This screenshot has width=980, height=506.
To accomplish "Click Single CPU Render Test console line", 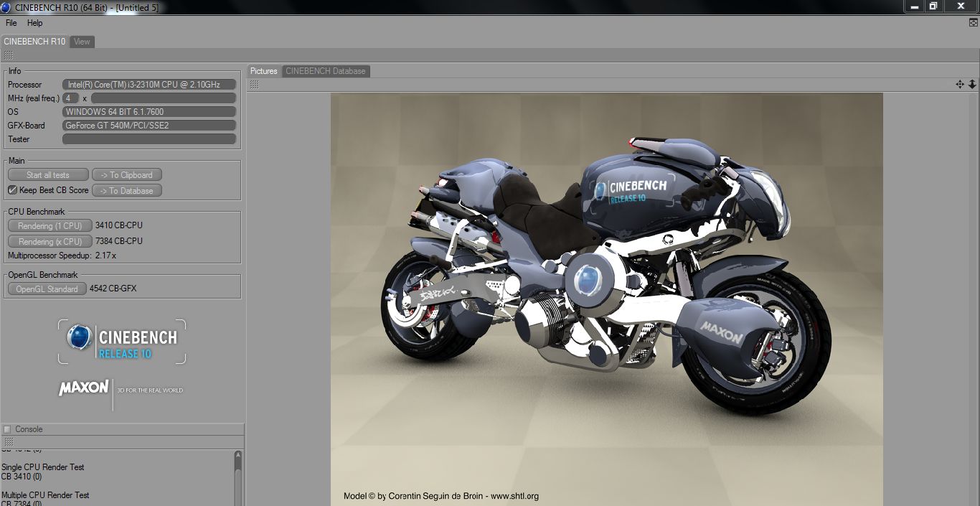I will click(43, 467).
